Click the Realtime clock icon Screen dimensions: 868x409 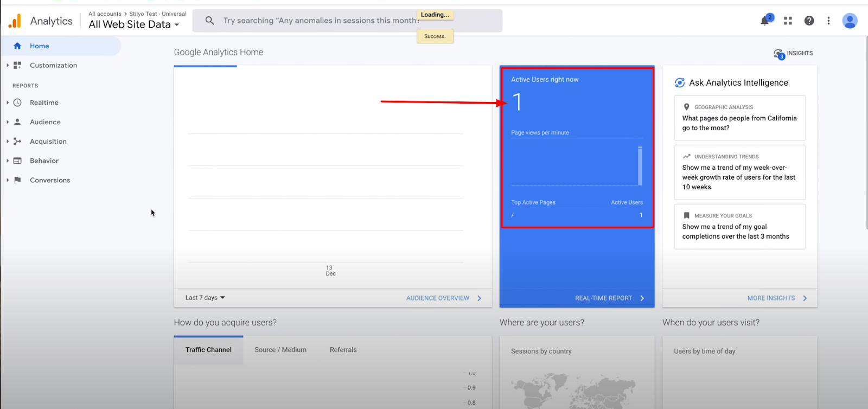click(17, 103)
